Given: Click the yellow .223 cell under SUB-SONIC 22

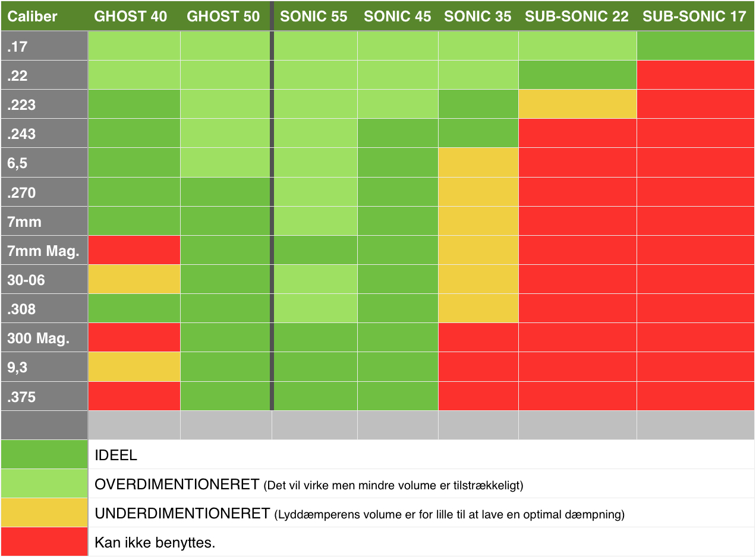Looking at the screenshot, I should coord(577,105).
